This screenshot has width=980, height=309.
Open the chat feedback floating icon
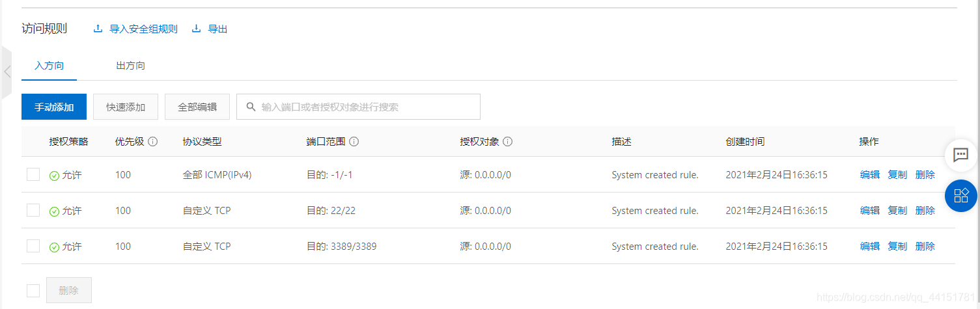click(961, 155)
